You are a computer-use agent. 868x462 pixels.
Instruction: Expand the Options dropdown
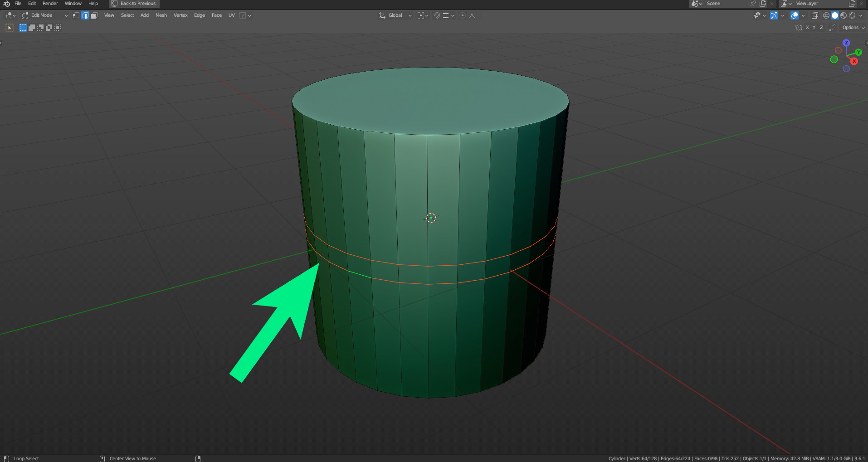pyautogui.click(x=853, y=28)
